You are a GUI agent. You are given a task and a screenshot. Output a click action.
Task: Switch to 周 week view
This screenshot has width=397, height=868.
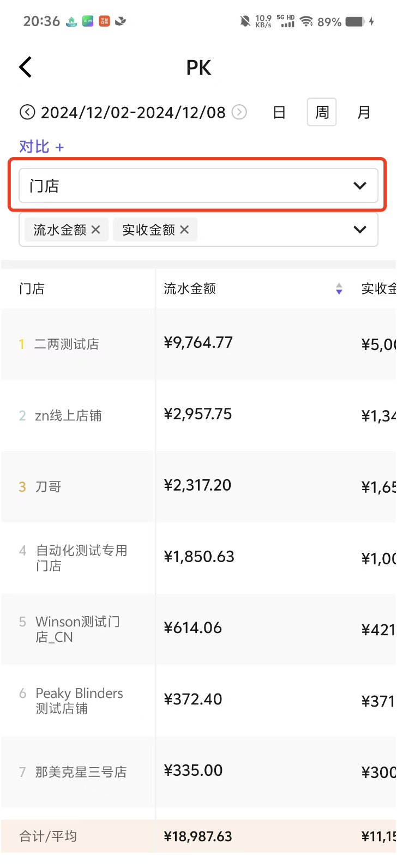322,112
